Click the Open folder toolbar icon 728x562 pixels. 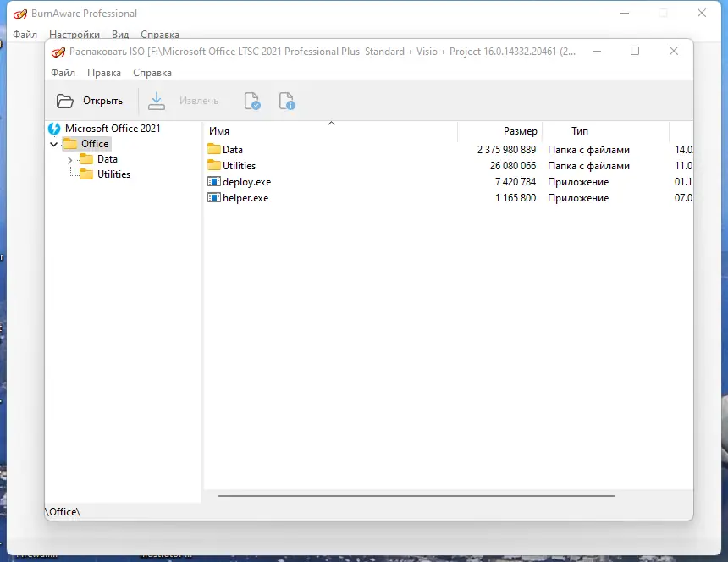[64, 101]
